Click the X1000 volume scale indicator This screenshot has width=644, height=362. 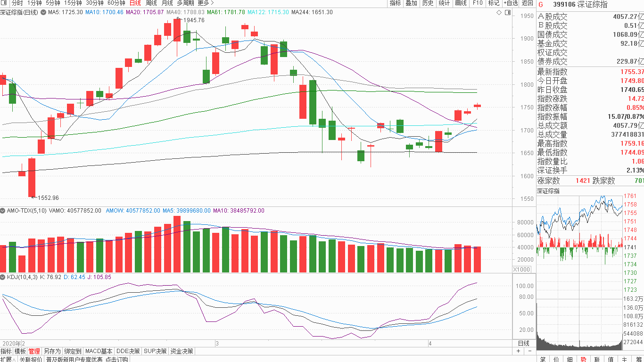pos(521,270)
